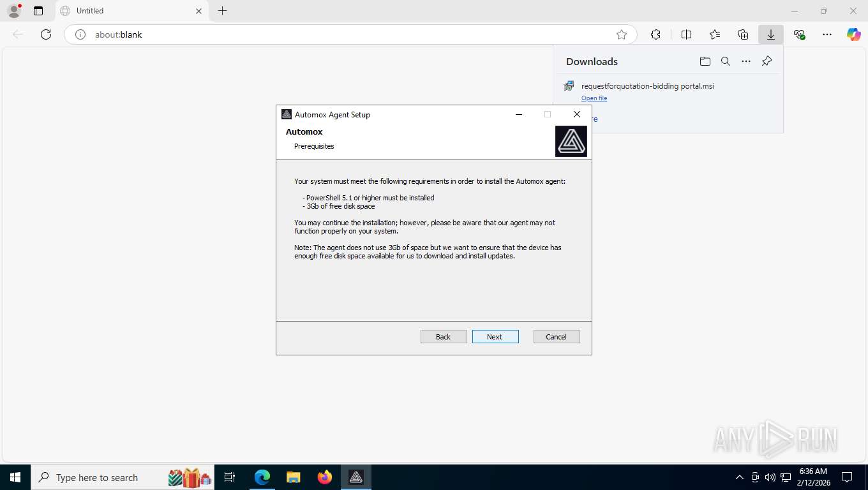
Task: Open network status tray icon
Action: (786, 477)
